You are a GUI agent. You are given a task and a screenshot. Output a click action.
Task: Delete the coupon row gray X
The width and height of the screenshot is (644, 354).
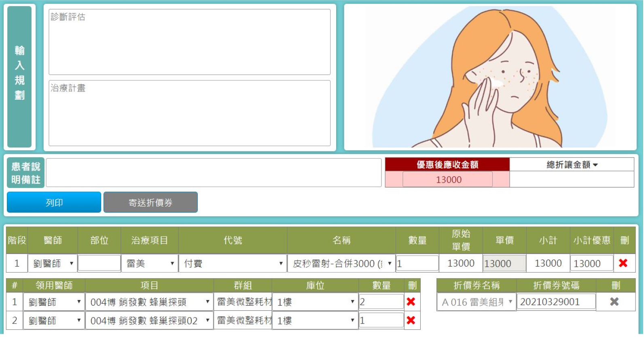pyautogui.click(x=614, y=302)
